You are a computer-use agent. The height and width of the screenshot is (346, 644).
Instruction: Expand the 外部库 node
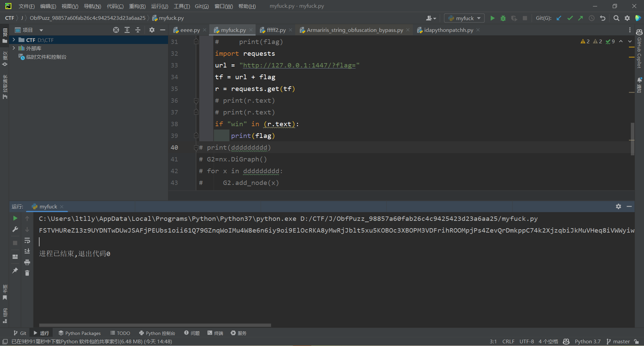tap(14, 48)
